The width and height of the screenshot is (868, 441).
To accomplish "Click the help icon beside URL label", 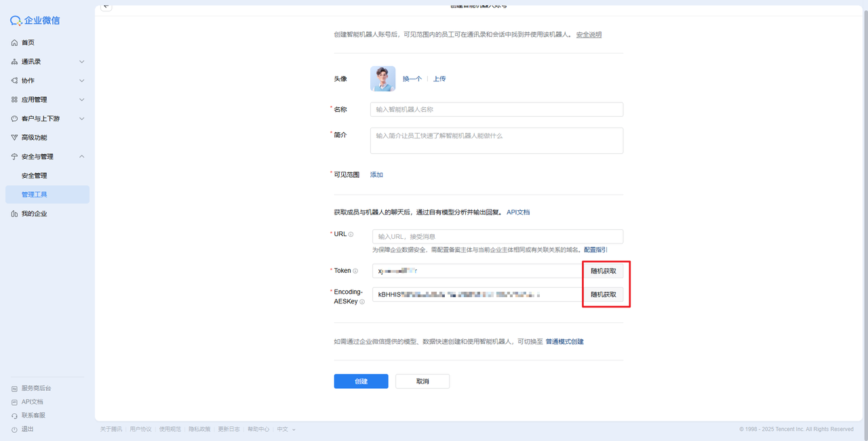I will coord(351,235).
